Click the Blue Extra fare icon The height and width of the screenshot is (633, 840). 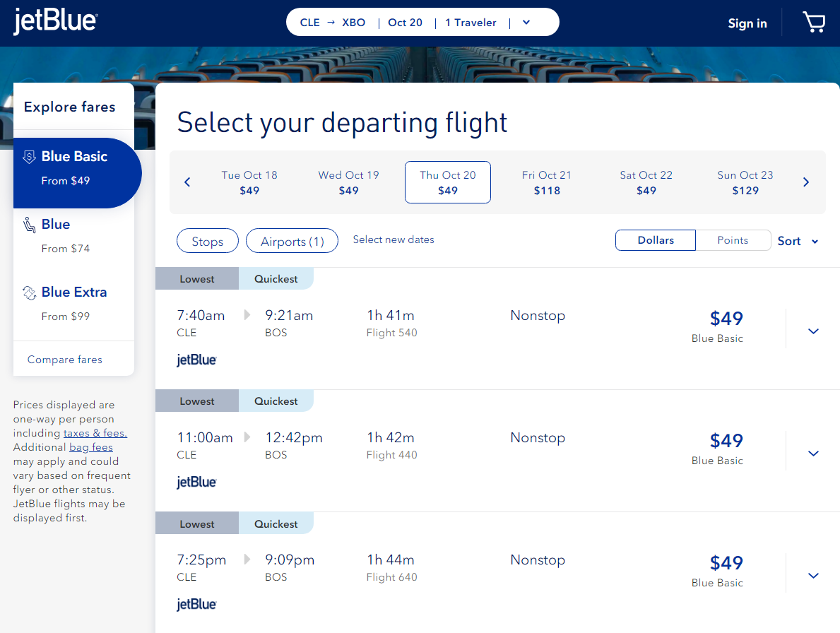tap(30, 292)
